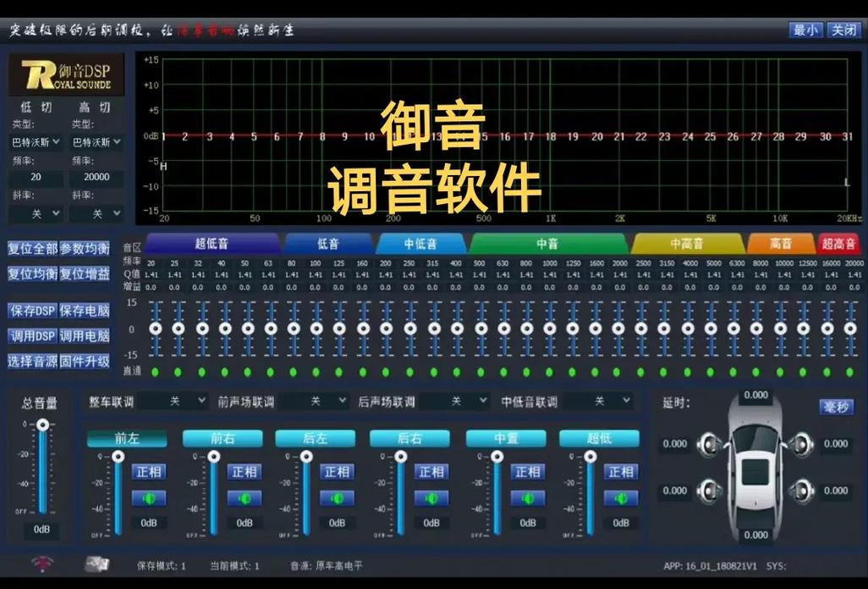Click the USB connection icon in status bar
The image size is (868, 589).
coord(97,564)
